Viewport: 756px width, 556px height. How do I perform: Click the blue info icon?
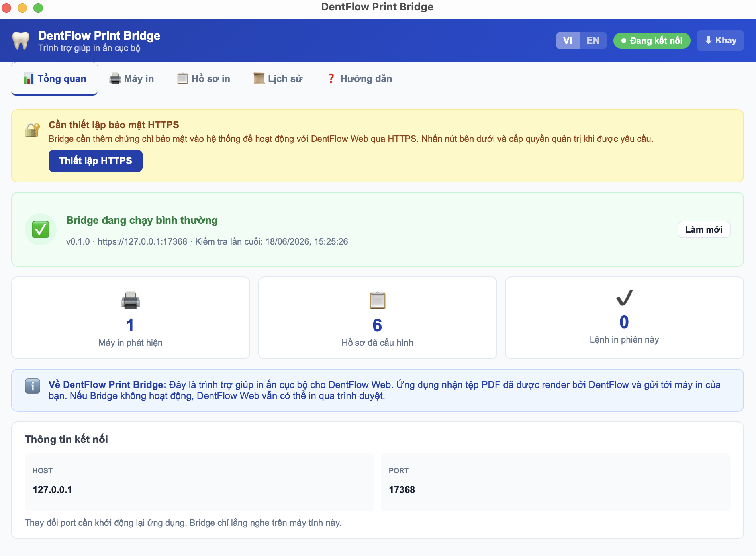pyautogui.click(x=33, y=386)
